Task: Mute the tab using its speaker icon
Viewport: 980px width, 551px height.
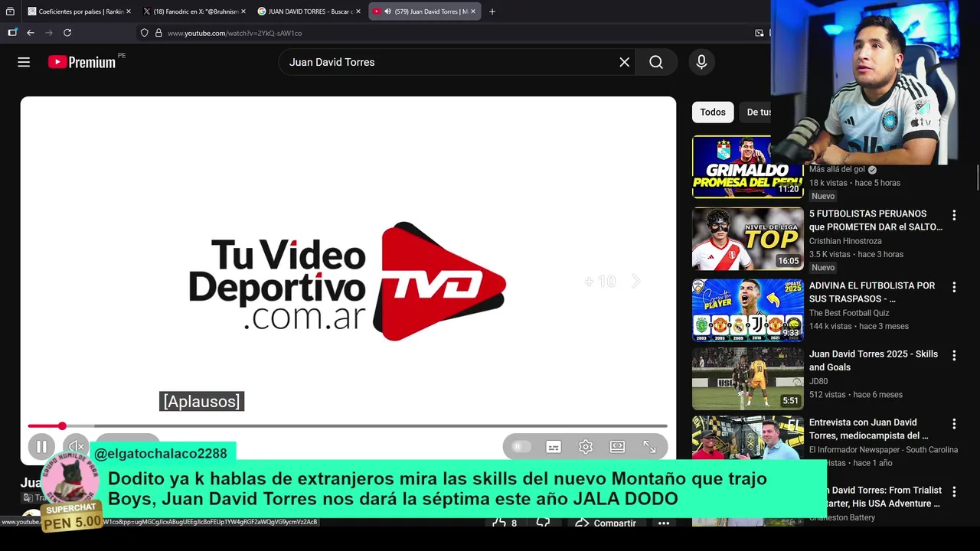Action: pyautogui.click(x=387, y=11)
